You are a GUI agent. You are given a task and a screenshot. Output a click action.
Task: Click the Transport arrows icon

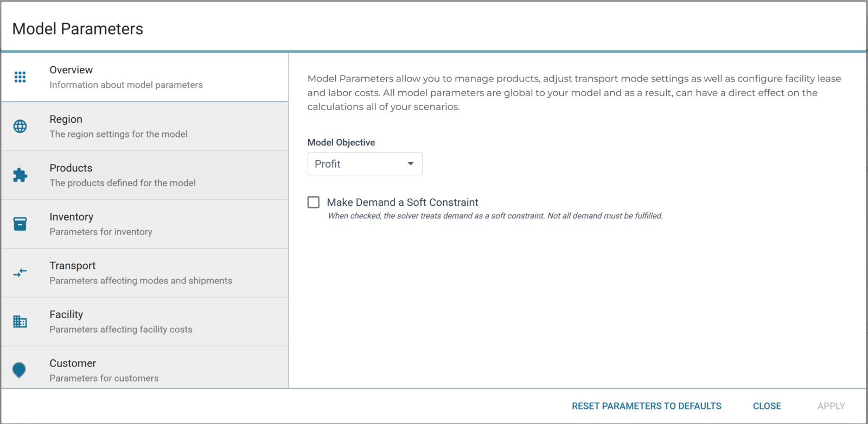point(20,273)
